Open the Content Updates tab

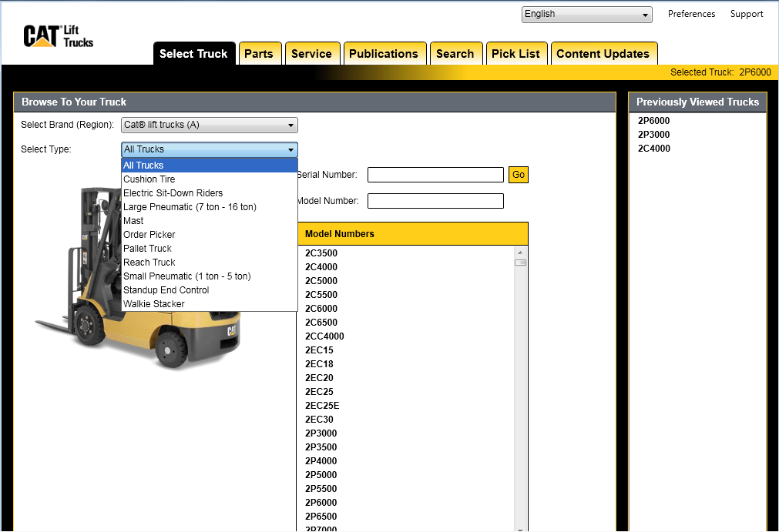click(603, 54)
